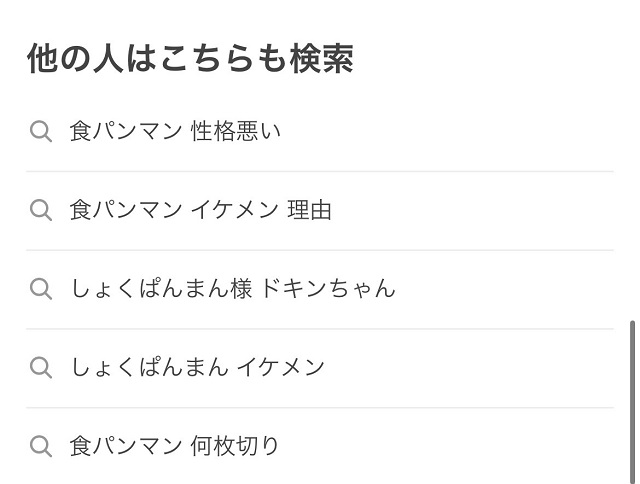
Task: Click the magnifier icon next to 食パンマン イケメン 理由
Action: point(41,210)
